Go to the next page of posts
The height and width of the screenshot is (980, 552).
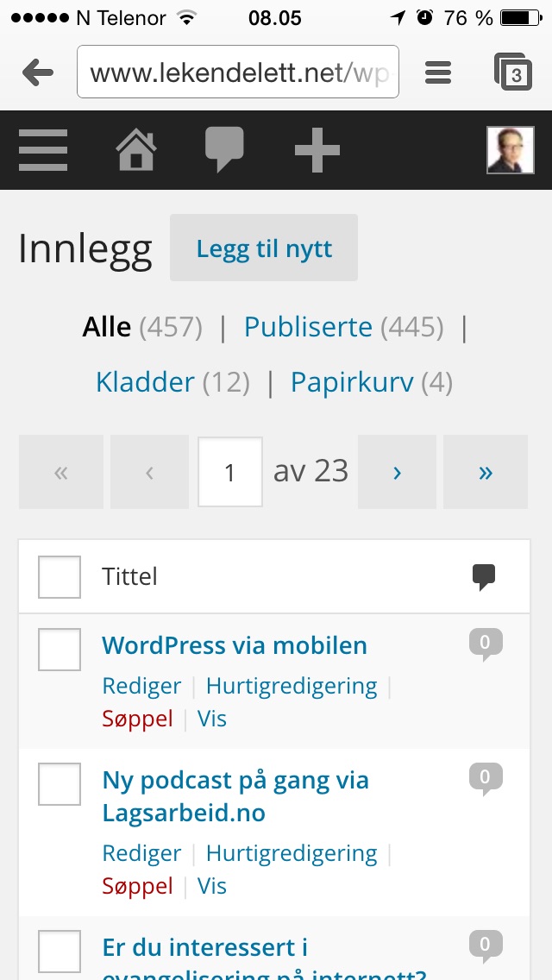397,472
